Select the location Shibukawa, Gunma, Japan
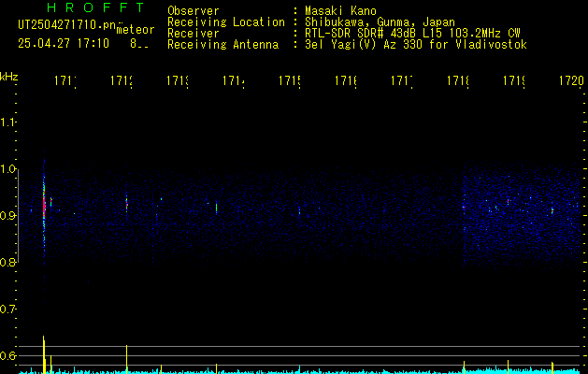This screenshot has height=374, width=588. (380, 22)
